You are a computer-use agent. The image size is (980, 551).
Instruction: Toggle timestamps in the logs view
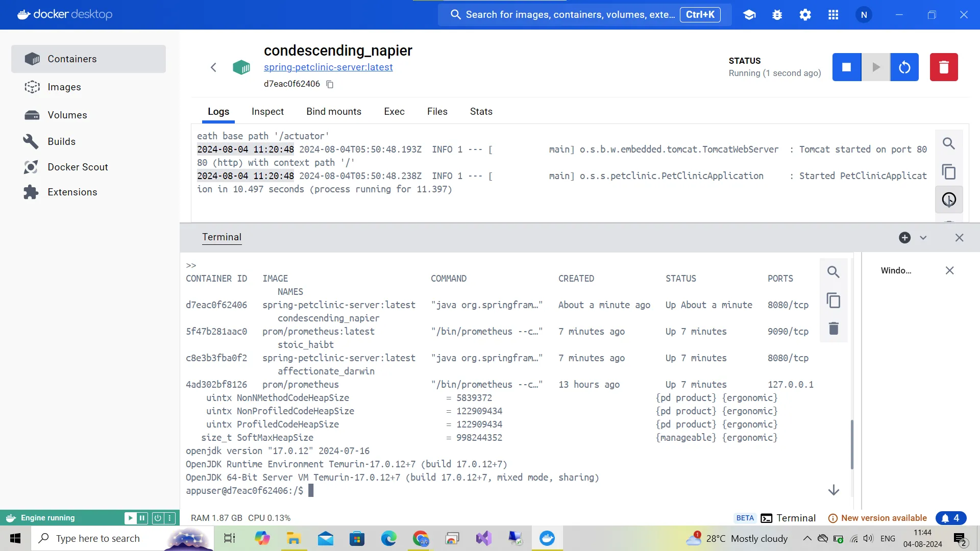tap(949, 199)
